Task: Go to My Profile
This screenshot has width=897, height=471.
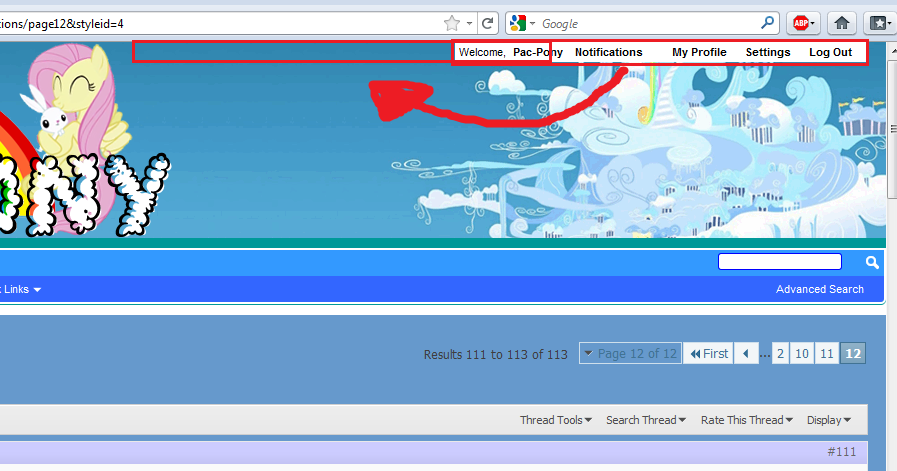Action: 699,52
